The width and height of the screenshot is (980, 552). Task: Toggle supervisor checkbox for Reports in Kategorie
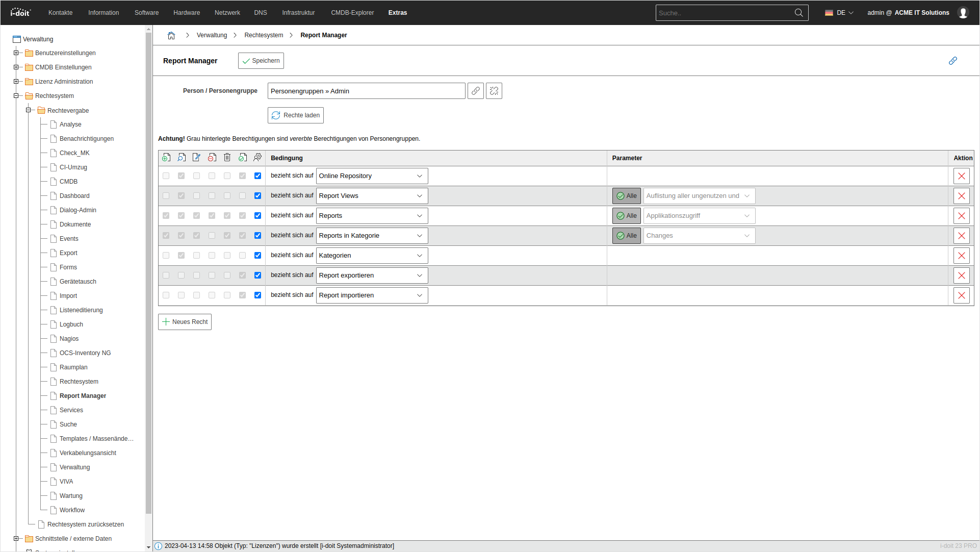tap(257, 236)
